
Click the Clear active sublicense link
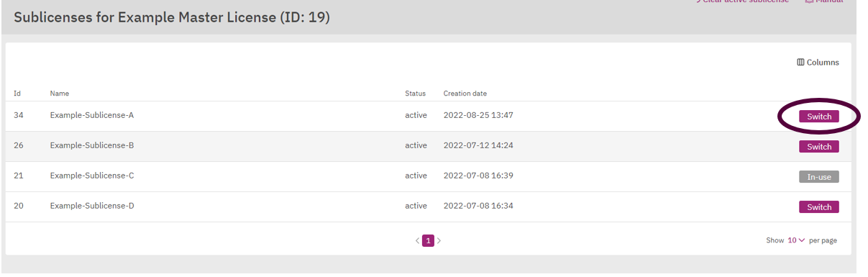coord(742,1)
